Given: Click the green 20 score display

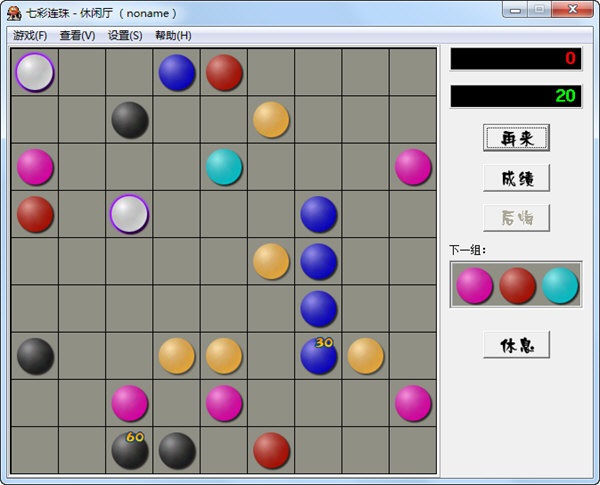Looking at the screenshot, I should click(515, 96).
